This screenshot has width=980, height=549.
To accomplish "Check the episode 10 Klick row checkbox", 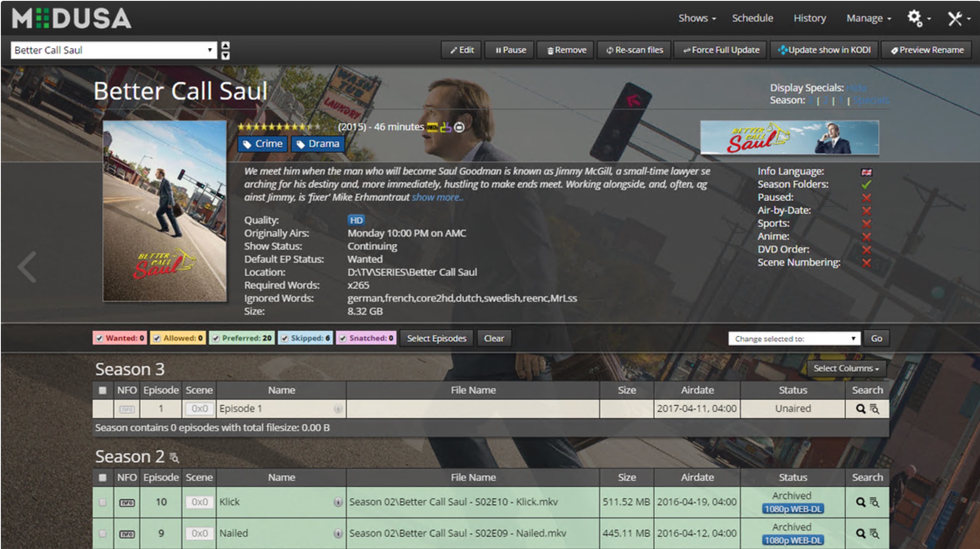I will point(102,502).
